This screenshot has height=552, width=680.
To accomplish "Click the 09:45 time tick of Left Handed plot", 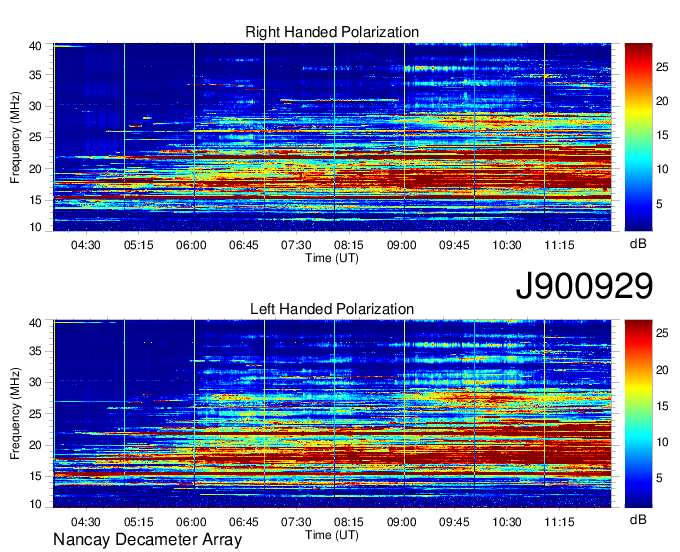I will pos(454,522).
